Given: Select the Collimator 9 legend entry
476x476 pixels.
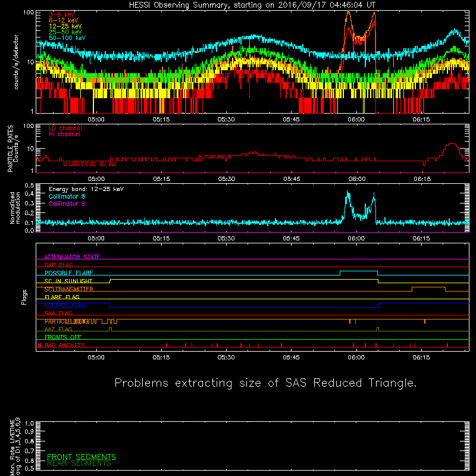Looking at the screenshot, I should (67, 203).
